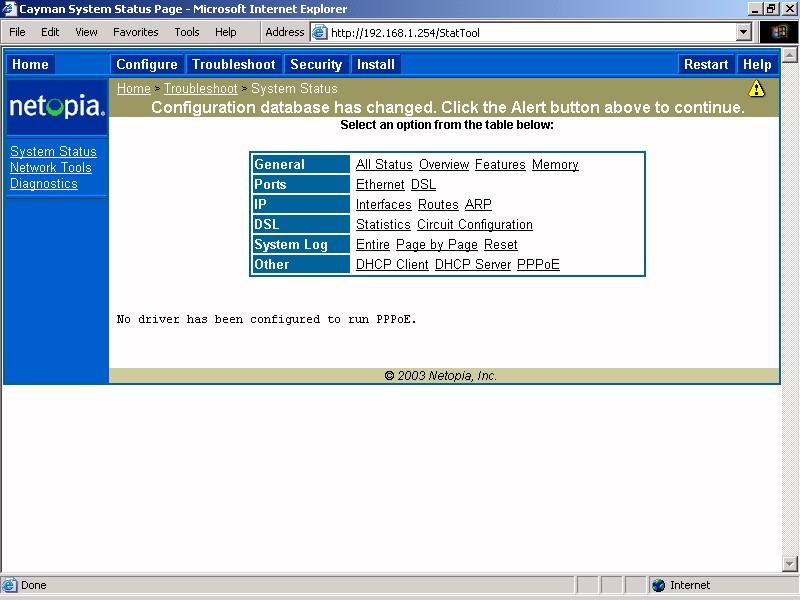Open the PPPoE link

click(538, 265)
